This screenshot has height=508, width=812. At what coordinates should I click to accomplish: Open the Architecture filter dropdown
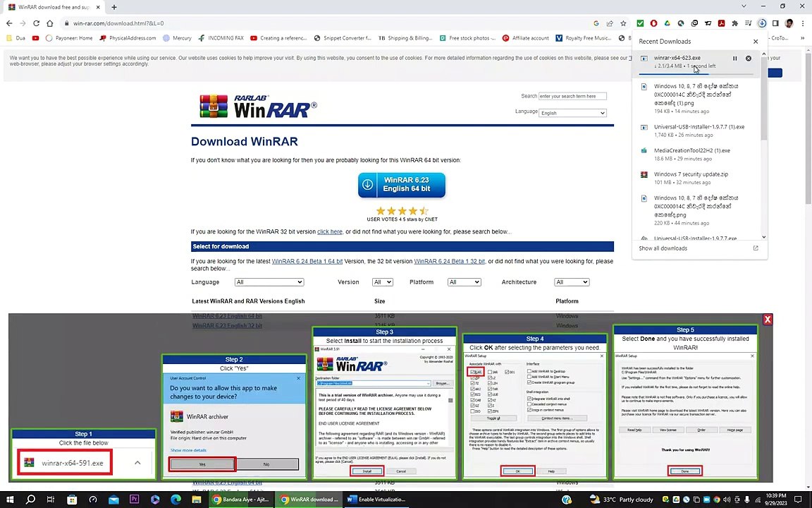(572, 282)
